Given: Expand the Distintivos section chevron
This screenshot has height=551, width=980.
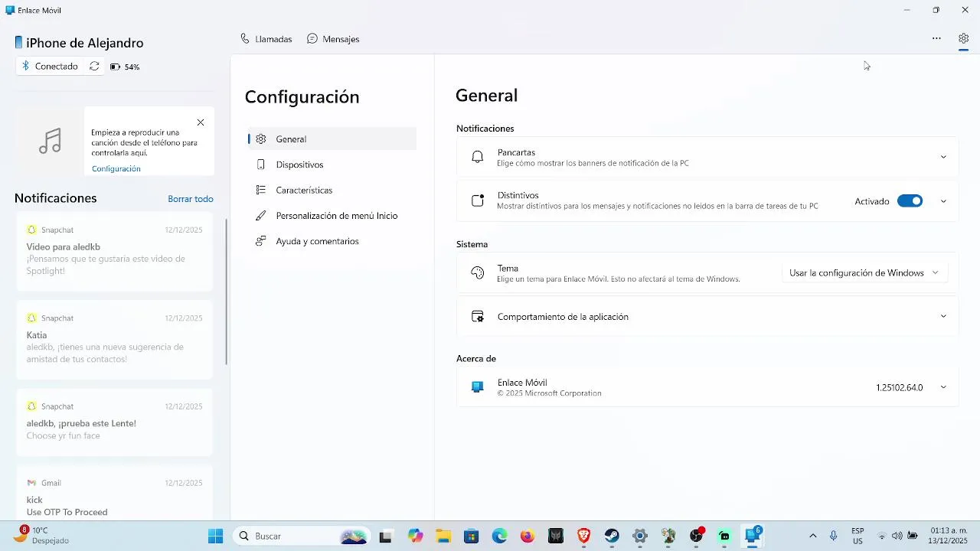Looking at the screenshot, I should point(943,201).
